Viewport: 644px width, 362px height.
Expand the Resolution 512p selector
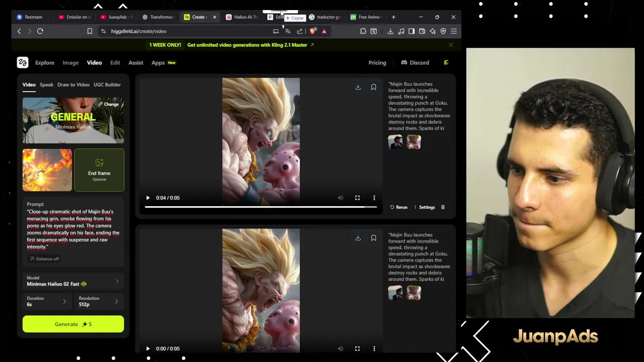(x=99, y=301)
